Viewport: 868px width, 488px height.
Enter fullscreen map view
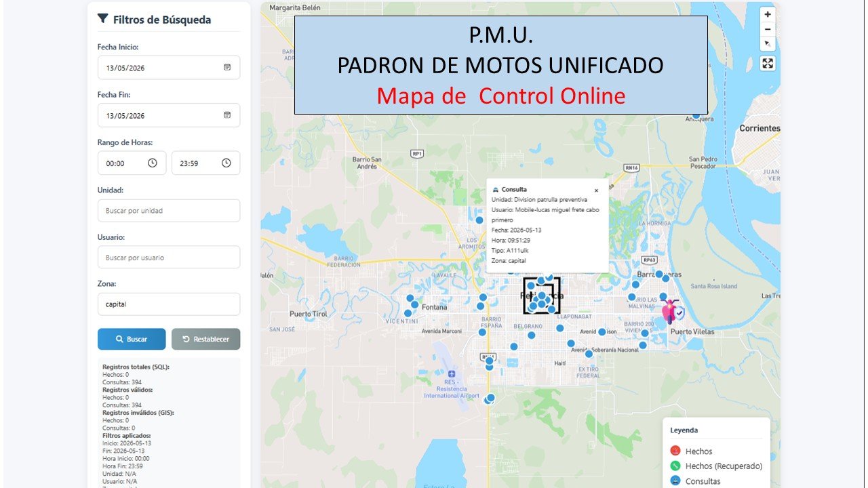(767, 64)
